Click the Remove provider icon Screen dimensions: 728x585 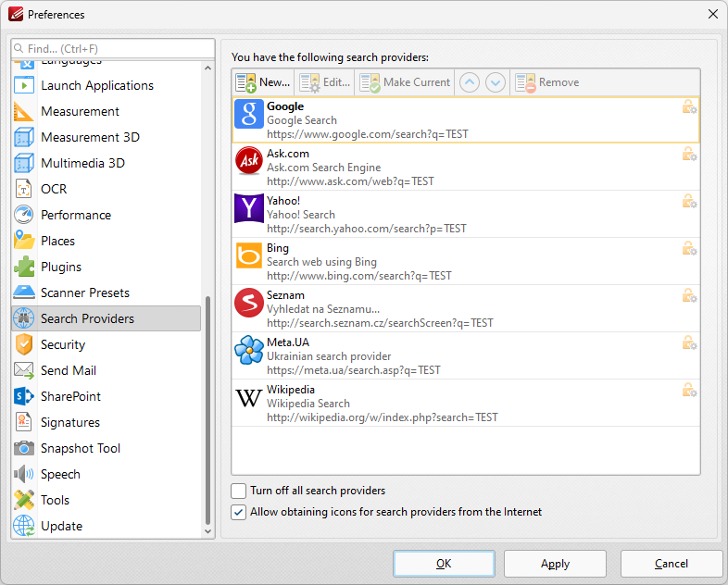pyautogui.click(x=525, y=82)
